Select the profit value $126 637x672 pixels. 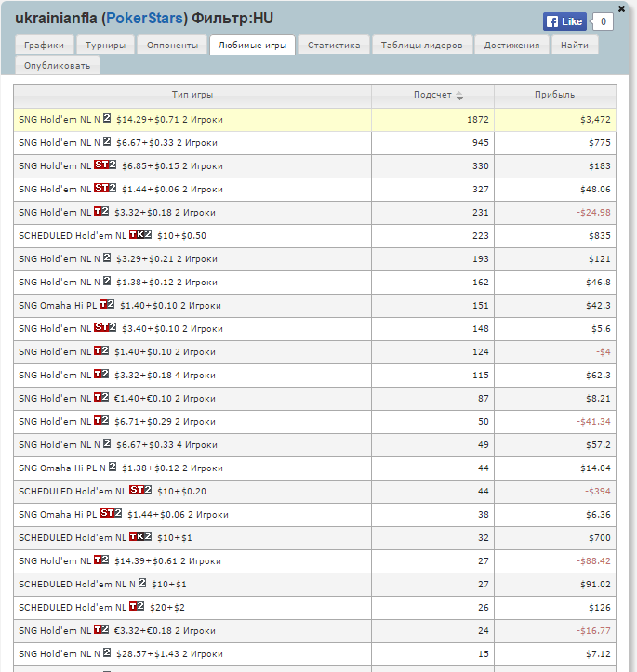coord(599,607)
